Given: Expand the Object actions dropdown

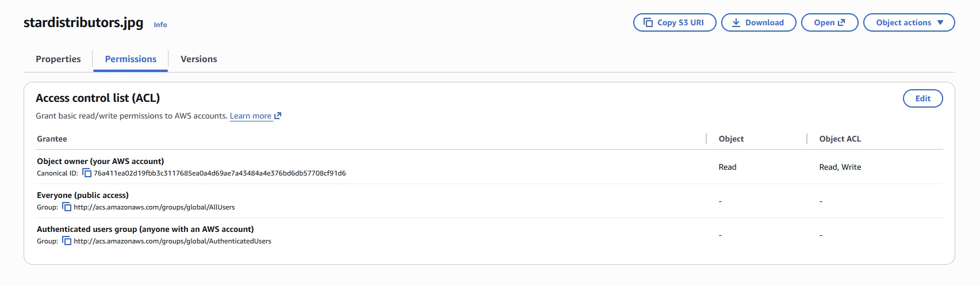Looking at the screenshot, I should (909, 22).
